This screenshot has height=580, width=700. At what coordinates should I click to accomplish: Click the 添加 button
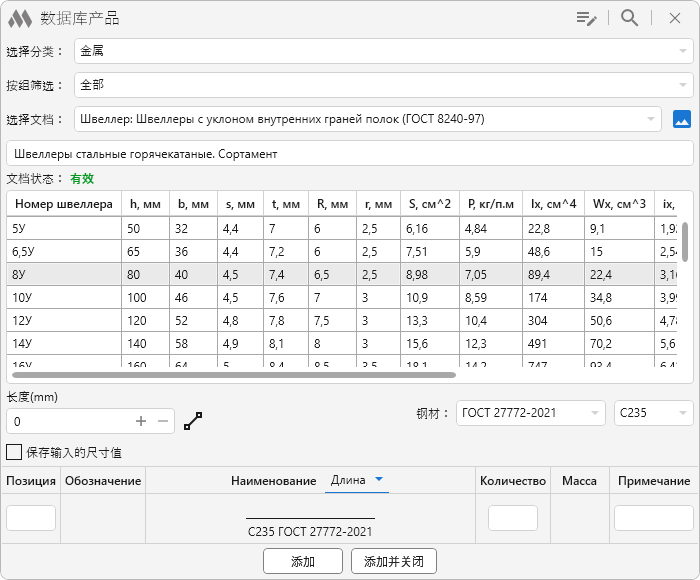(303, 561)
